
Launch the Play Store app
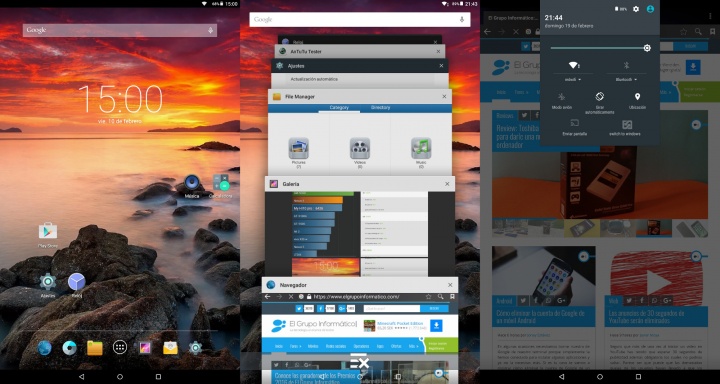tap(48, 231)
